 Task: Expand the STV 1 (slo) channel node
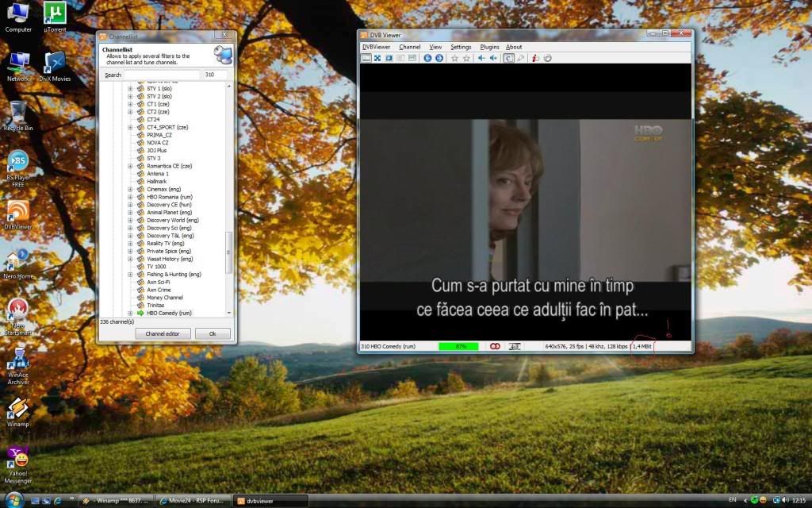point(130,88)
